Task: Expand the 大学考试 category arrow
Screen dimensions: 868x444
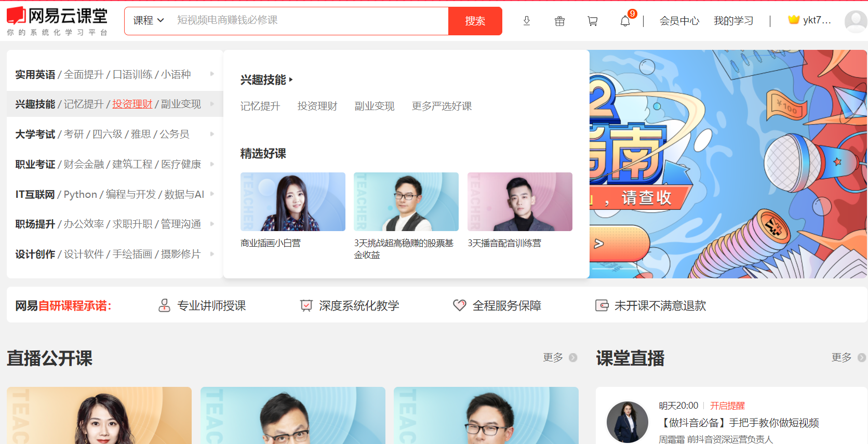Action: click(212, 134)
